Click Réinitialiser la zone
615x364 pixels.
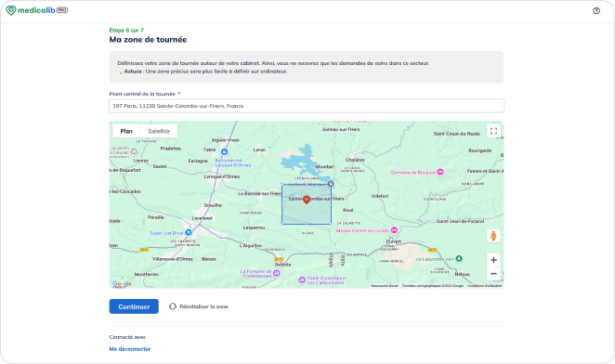pos(199,306)
